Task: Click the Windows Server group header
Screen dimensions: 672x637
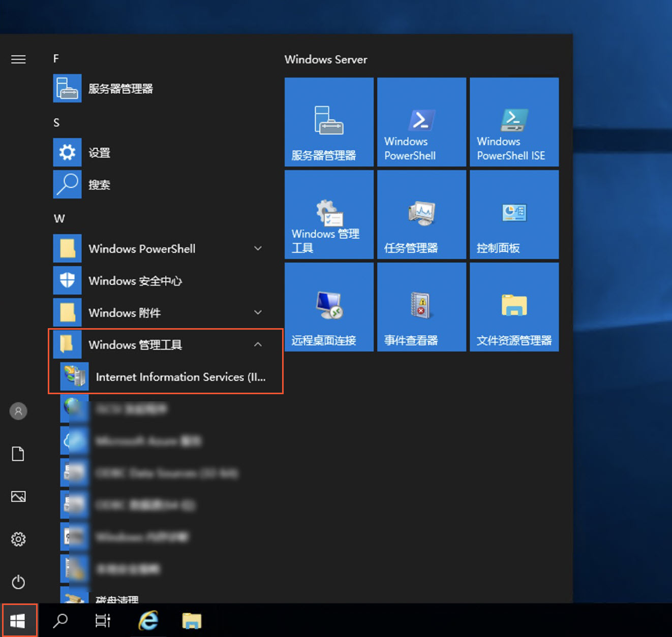Action: pos(326,59)
